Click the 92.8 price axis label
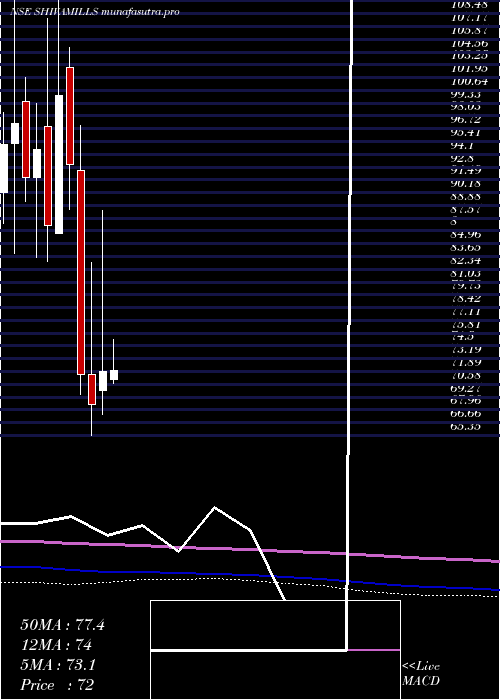The height and width of the screenshot is (700, 500). pos(463,158)
